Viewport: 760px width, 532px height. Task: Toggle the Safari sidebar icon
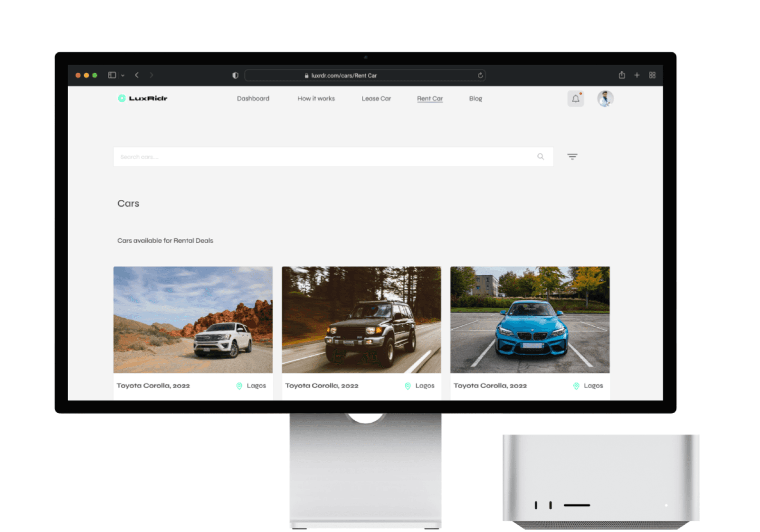[x=112, y=75]
